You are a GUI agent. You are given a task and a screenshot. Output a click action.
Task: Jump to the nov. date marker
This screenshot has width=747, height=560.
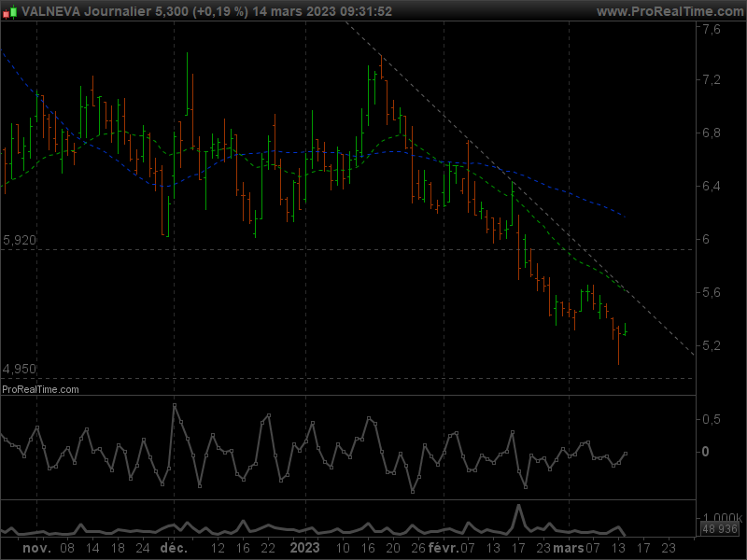click(x=35, y=550)
